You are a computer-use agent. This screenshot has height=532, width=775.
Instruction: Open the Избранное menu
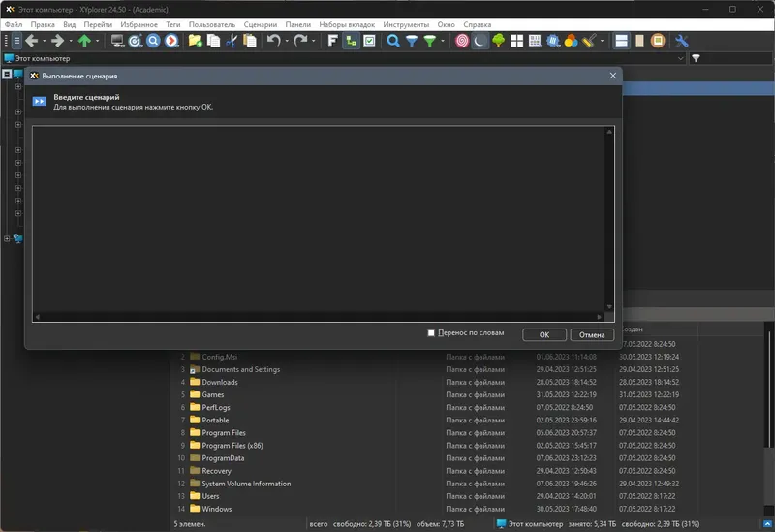tap(139, 24)
